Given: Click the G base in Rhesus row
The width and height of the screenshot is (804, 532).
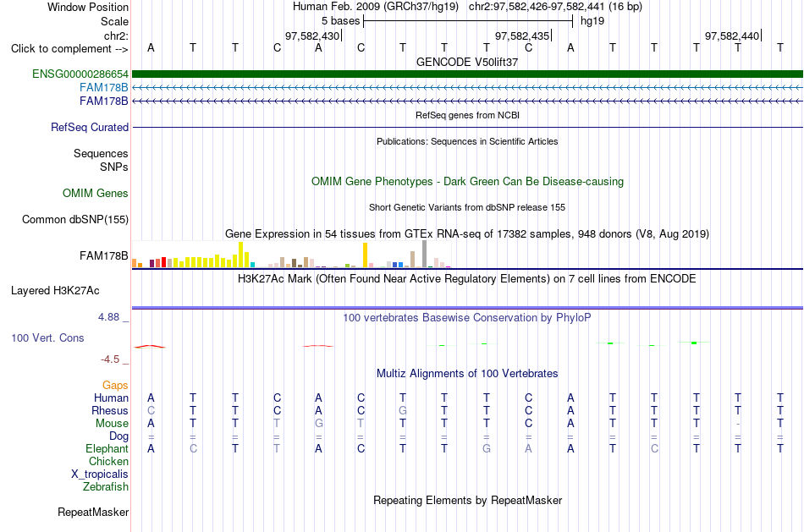Looking at the screenshot, I should (403, 410).
